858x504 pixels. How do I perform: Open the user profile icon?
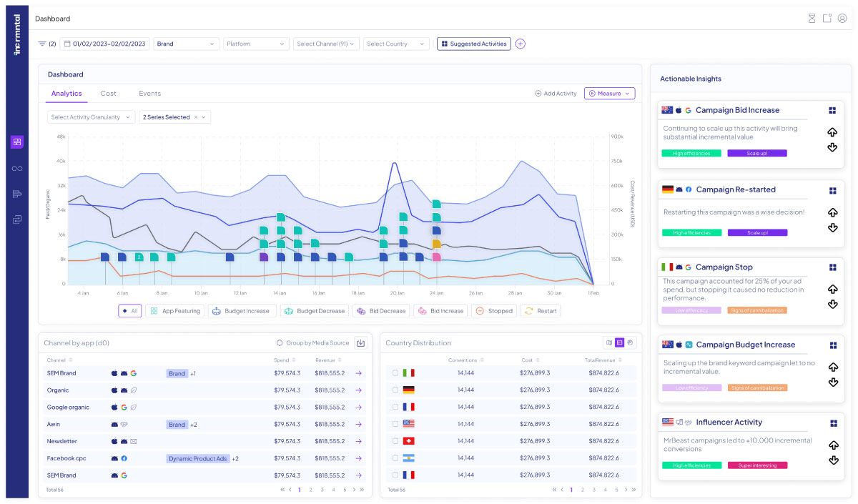tap(842, 19)
